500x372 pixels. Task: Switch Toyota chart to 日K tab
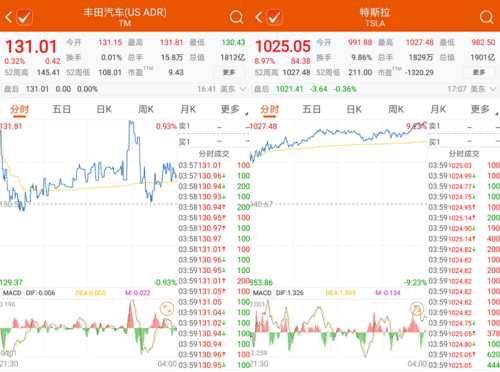tap(104, 109)
